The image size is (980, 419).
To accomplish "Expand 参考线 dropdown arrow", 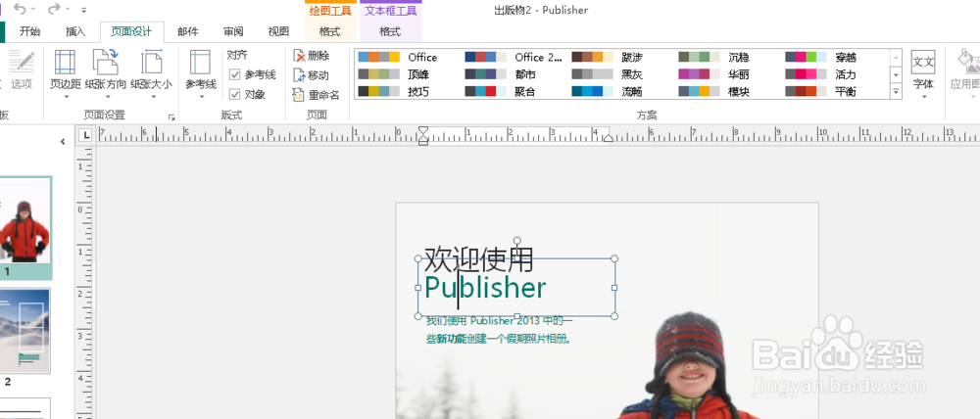I will (200, 97).
